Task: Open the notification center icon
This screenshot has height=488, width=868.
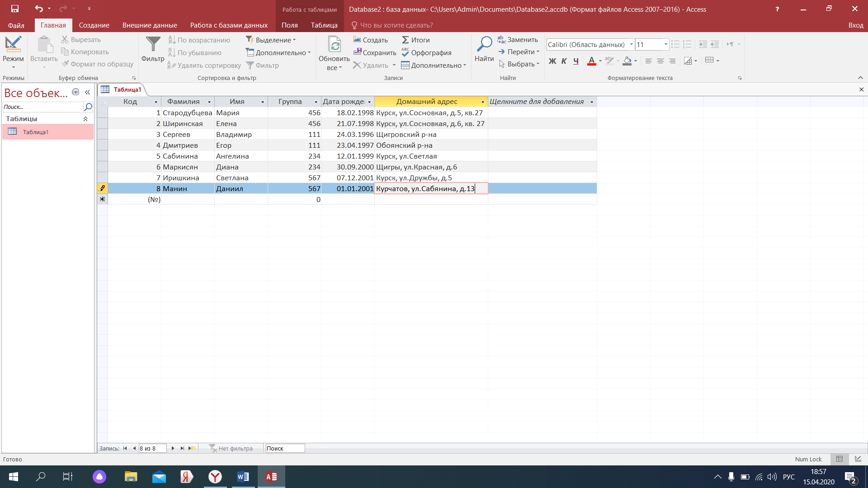Action: (x=850, y=477)
